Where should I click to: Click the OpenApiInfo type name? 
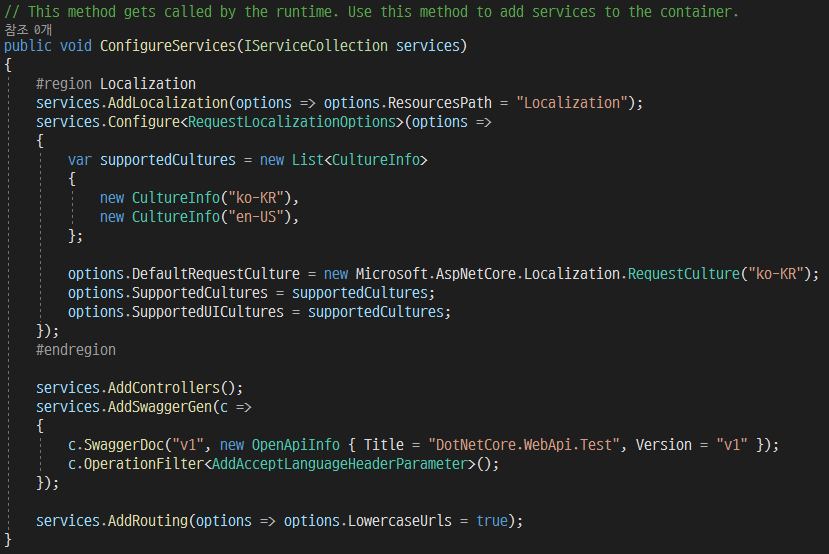click(296, 445)
